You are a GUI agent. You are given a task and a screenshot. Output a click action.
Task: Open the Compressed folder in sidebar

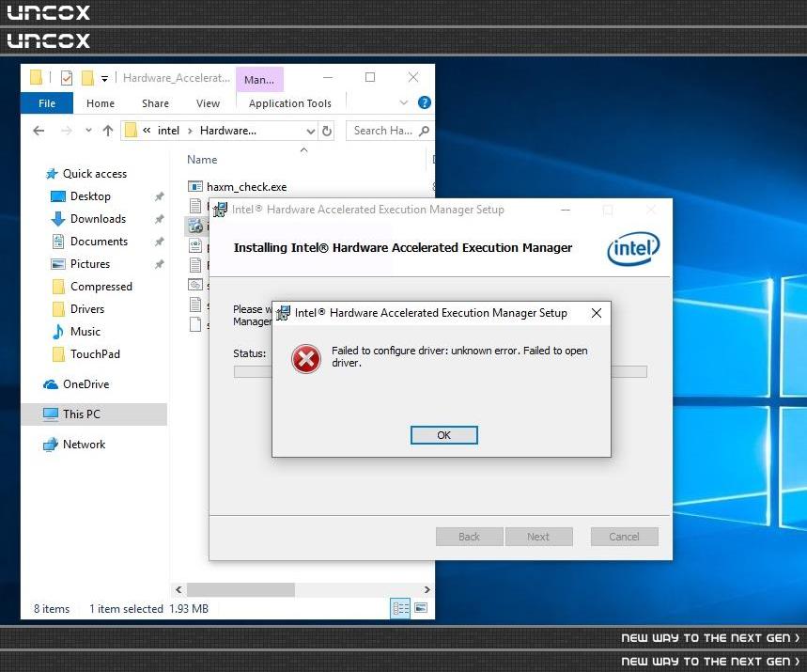point(101,287)
